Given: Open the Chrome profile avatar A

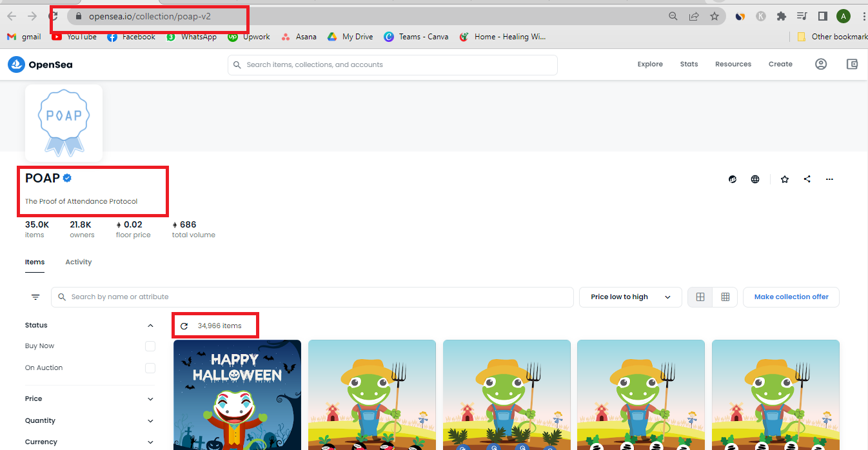Looking at the screenshot, I should click(843, 16).
